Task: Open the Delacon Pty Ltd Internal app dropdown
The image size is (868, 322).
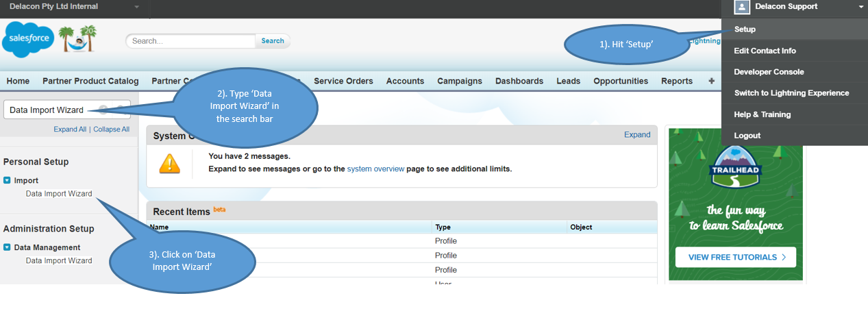Action: (136, 7)
